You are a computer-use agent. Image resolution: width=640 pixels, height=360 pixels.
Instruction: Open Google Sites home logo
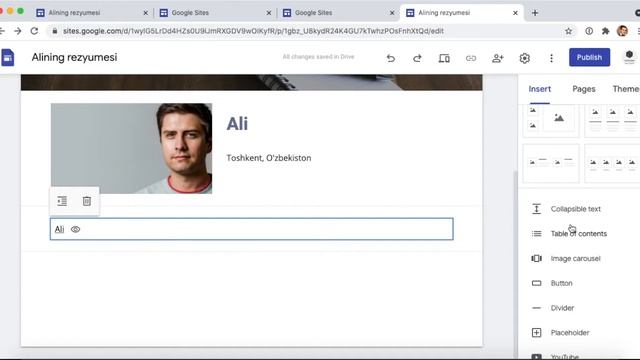click(x=7, y=57)
